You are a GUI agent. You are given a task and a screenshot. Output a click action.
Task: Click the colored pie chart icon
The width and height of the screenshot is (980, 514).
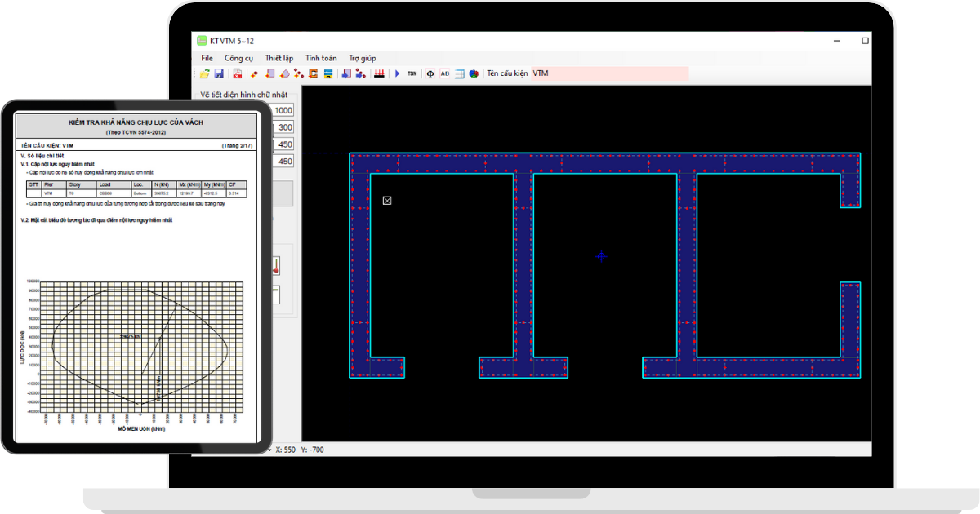(474, 73)
